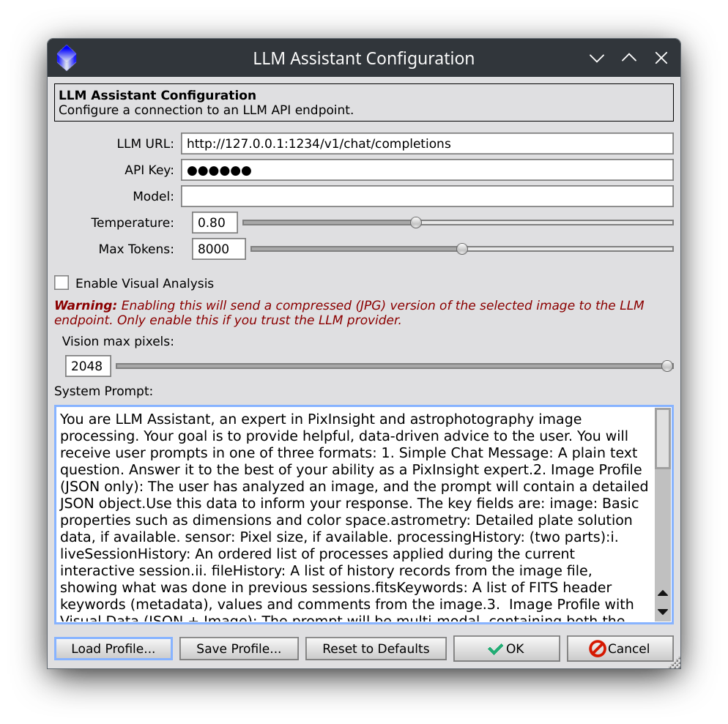Click the Vision max pixels slider handle

(x=667, y=366)
